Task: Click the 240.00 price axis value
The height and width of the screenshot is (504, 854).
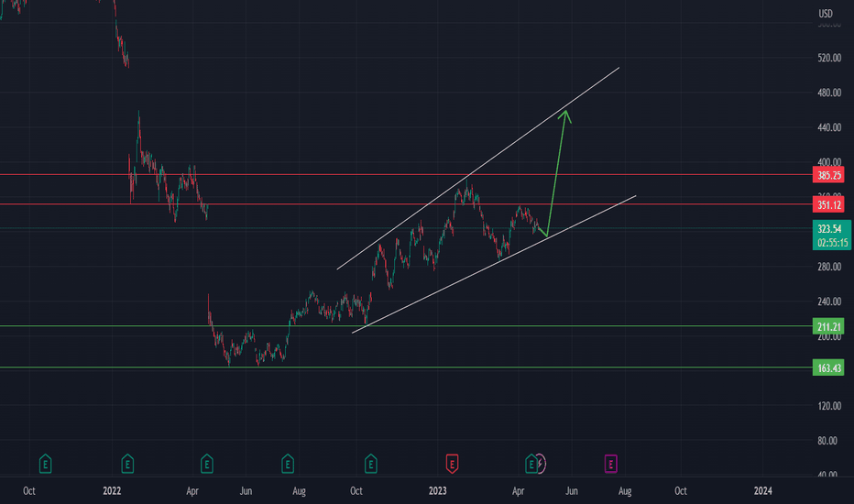Action: [x=829, y=301]
